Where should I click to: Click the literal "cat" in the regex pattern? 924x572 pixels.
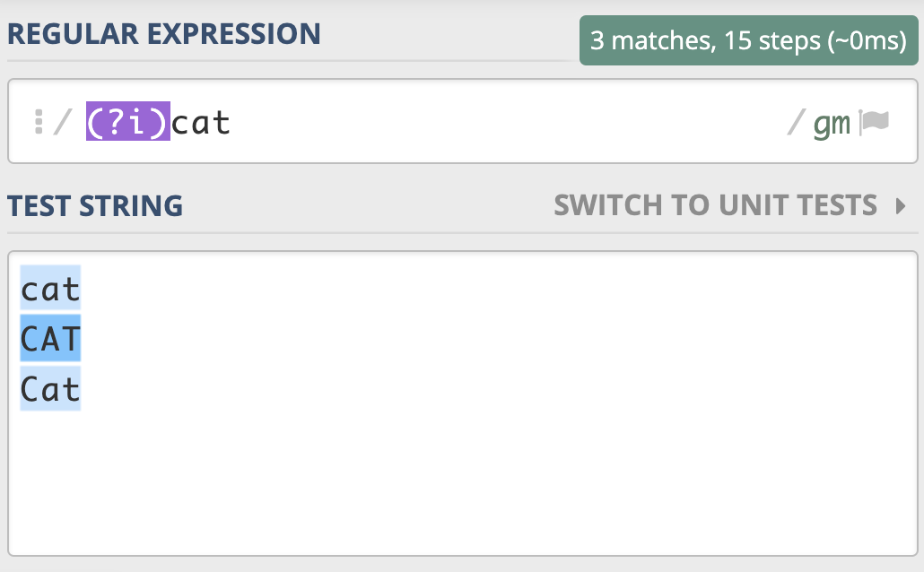(201, 122)
